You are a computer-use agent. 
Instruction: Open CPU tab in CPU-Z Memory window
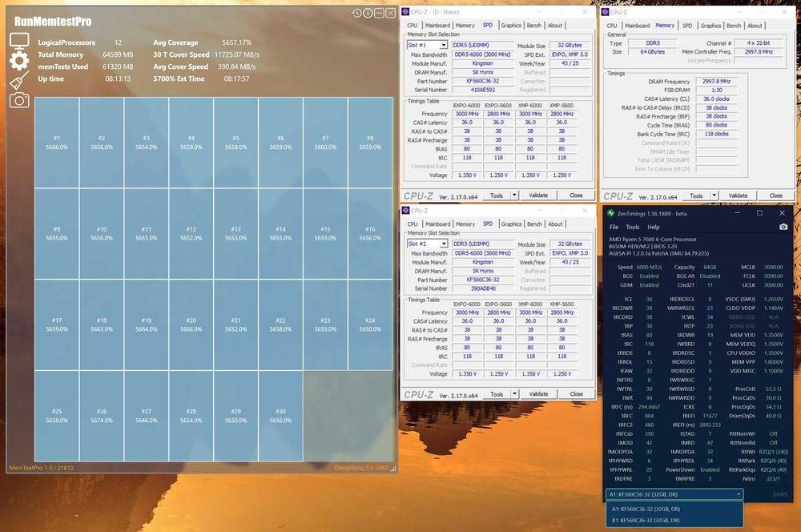click(x=612, y=26)
